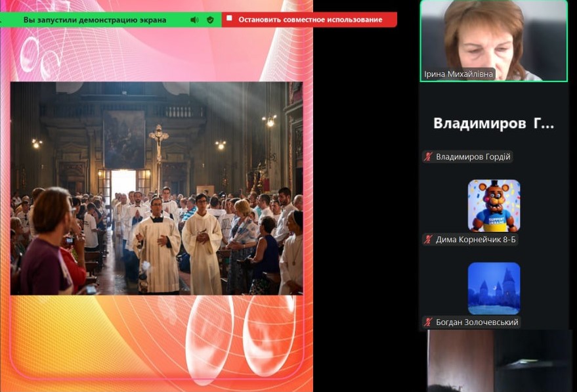Viewport: 577px width, 392px height.
Task: Click the 'Вы запустили демонстрацию экрана' status label
Action: [x=95, y=20]
